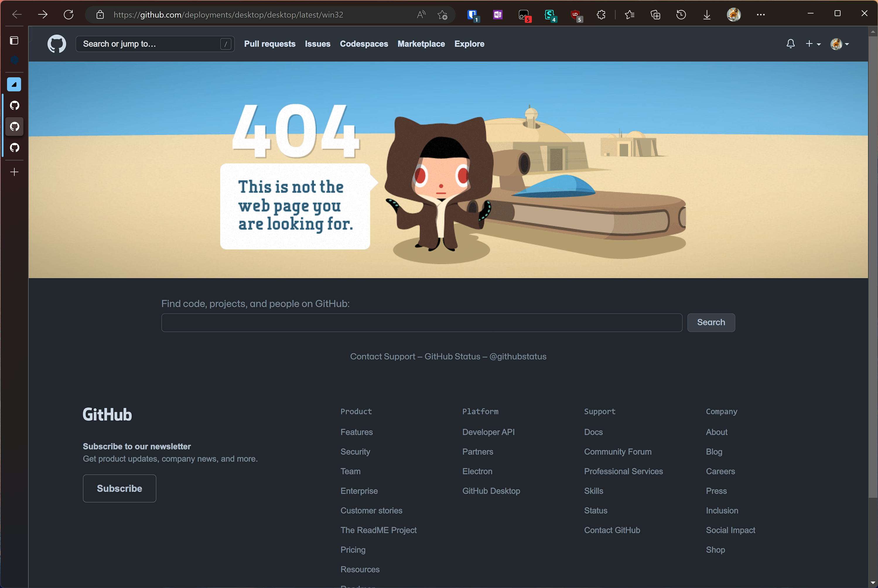Image resolution: width=878 pixels, height=588 pixels.
Task: Open the @githubstatus link
Action: tap(517, 356)
